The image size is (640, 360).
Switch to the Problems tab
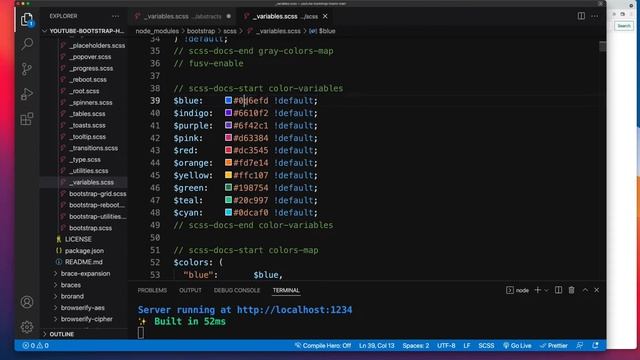(x=152, y=290)
